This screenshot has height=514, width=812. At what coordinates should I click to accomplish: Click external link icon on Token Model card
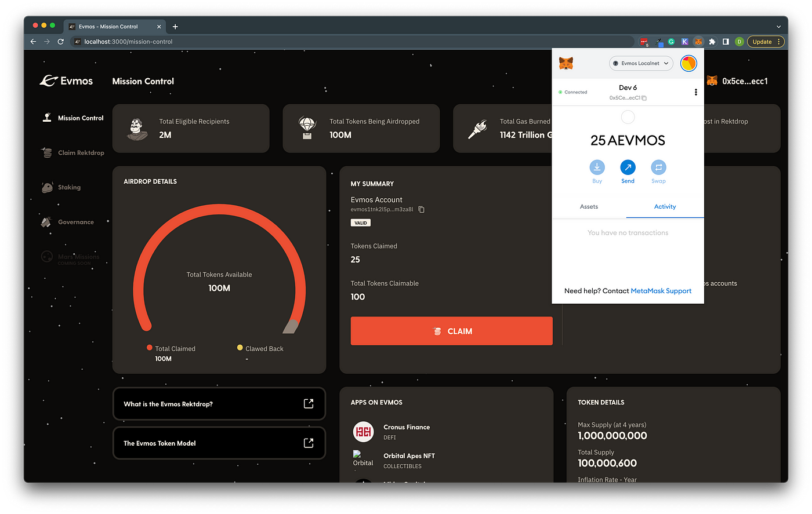tap(309, 443)
